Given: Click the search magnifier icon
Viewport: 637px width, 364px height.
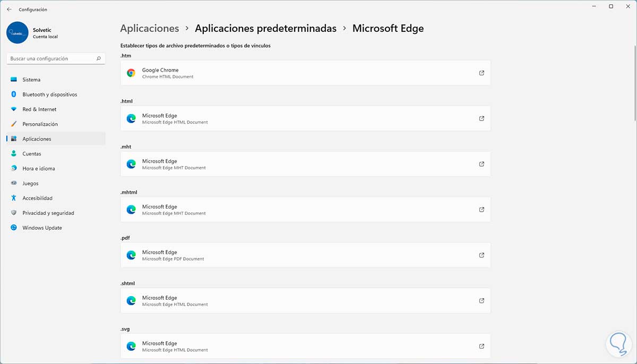Looking at the screenshot, I should [x=99, y=59].
